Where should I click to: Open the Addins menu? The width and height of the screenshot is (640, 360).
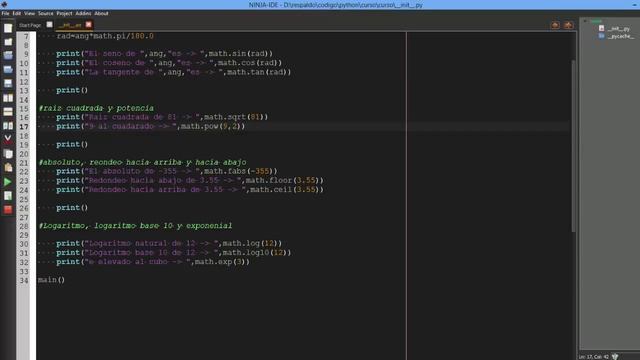pyautogui.click(x=83, y=13)
